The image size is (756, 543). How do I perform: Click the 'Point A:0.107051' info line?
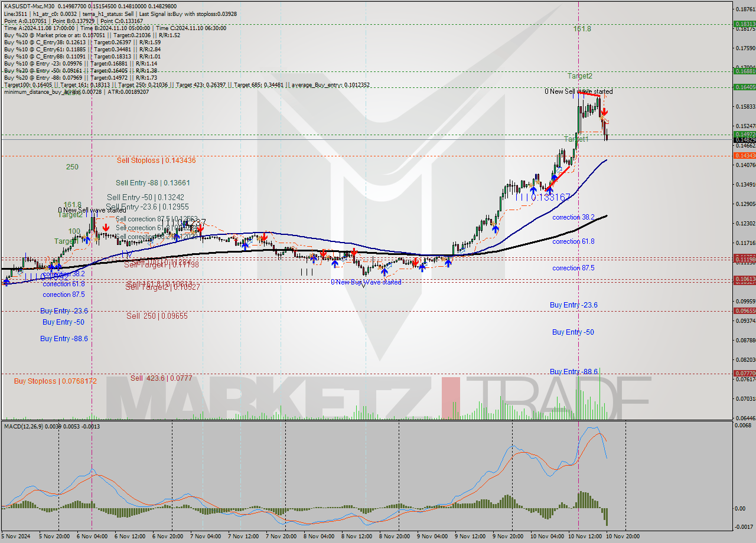pos(73,21)
